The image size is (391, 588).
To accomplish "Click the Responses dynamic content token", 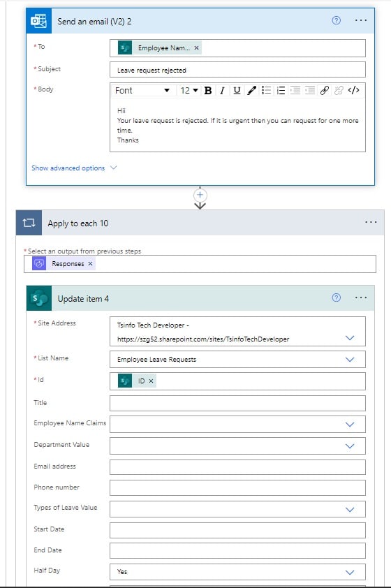I will coord(64,264).
